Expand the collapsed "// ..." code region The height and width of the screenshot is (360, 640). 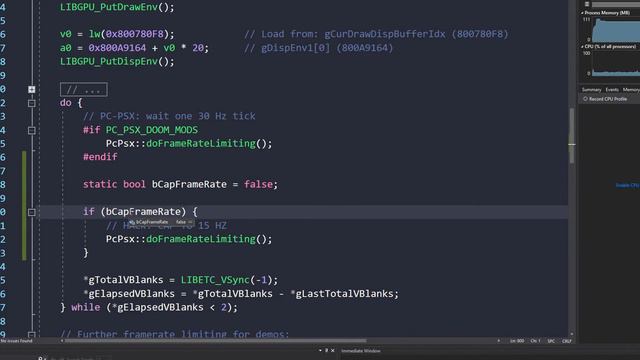[x=32, y=89]
